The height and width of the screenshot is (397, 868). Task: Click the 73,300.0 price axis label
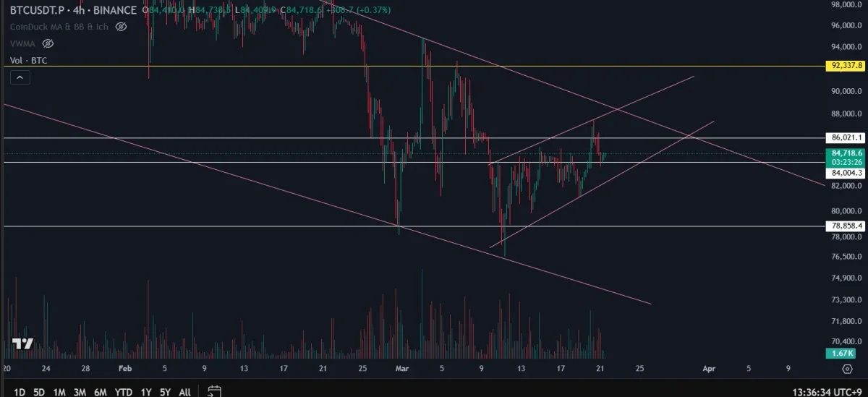(846, 299)
